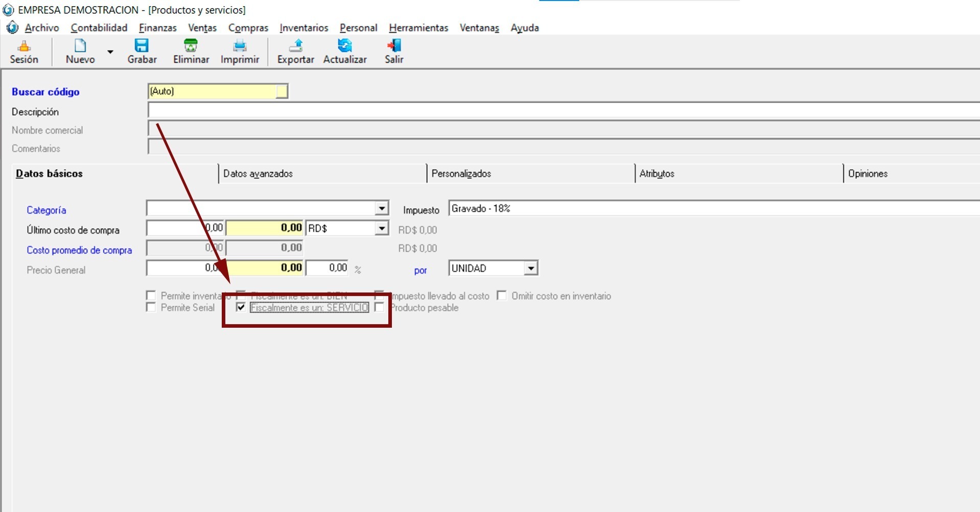Image resolution: width=980 pixels, height=512 pixels.
Task: Check Omitir costo en inventario option
Action: [502, 296]
